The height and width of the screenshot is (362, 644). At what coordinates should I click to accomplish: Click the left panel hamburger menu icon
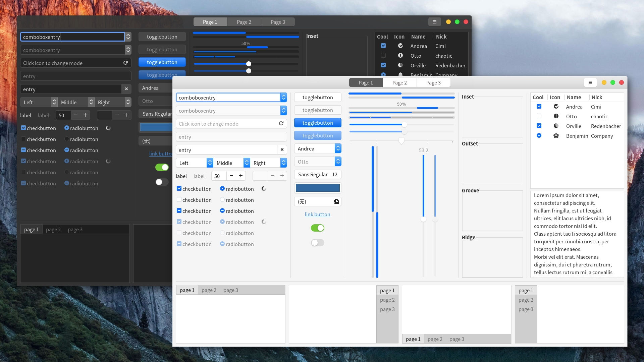click(x=434, y=22)
